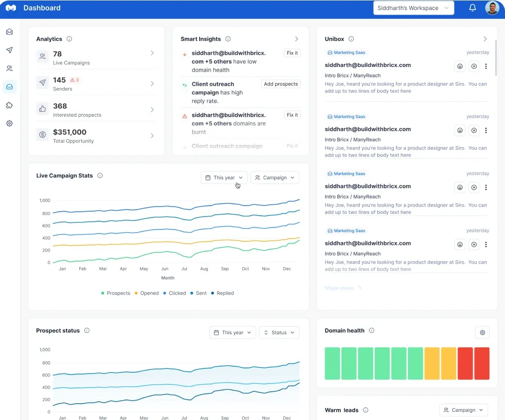Click the Warm leads info icon
The image size is (505, 420).
[x=366, y=410]
